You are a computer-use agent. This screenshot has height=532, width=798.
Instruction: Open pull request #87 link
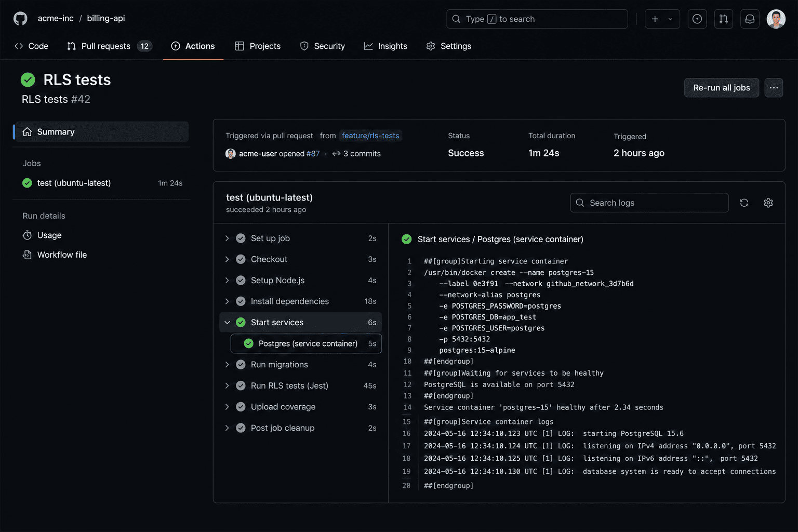(313, 154)
